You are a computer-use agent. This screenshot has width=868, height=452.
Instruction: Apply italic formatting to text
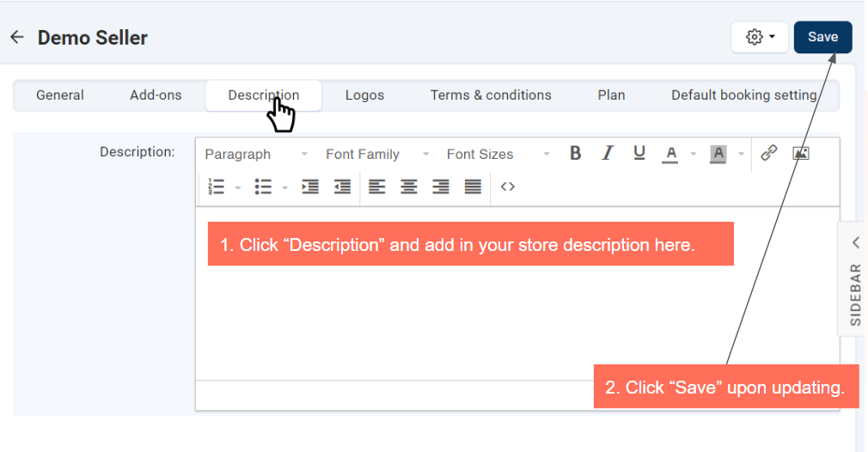(608, 153)
